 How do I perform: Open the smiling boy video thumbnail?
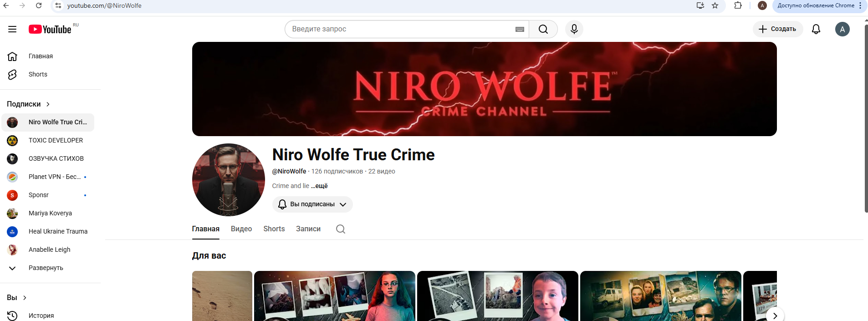click(498, 296)
